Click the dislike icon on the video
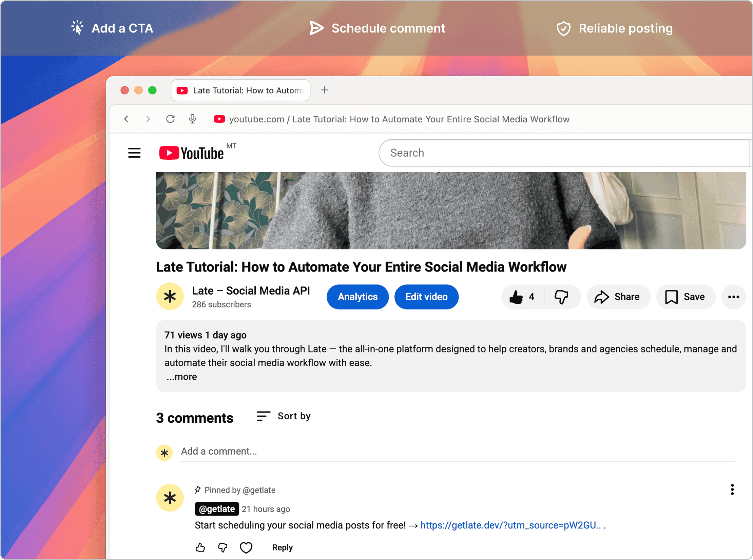753x560 pixels. [562, 297]
